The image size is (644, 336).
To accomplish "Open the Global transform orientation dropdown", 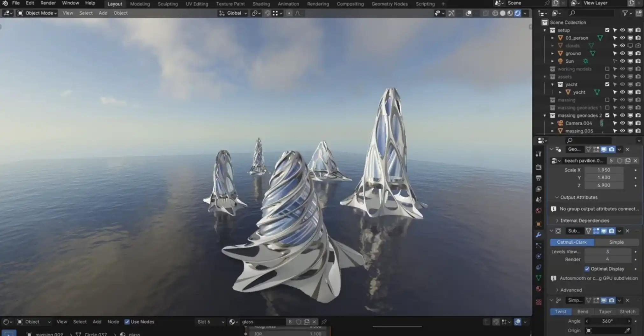I will (233, 13).
